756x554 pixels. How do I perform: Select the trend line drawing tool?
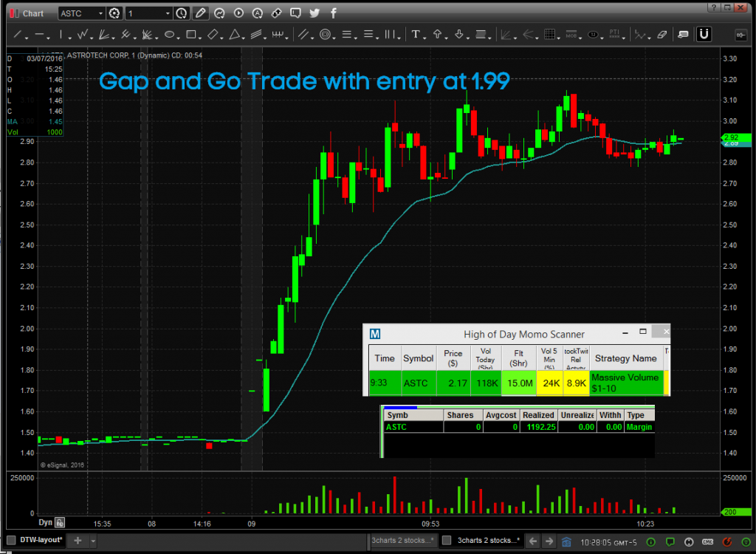click(18, 34)
